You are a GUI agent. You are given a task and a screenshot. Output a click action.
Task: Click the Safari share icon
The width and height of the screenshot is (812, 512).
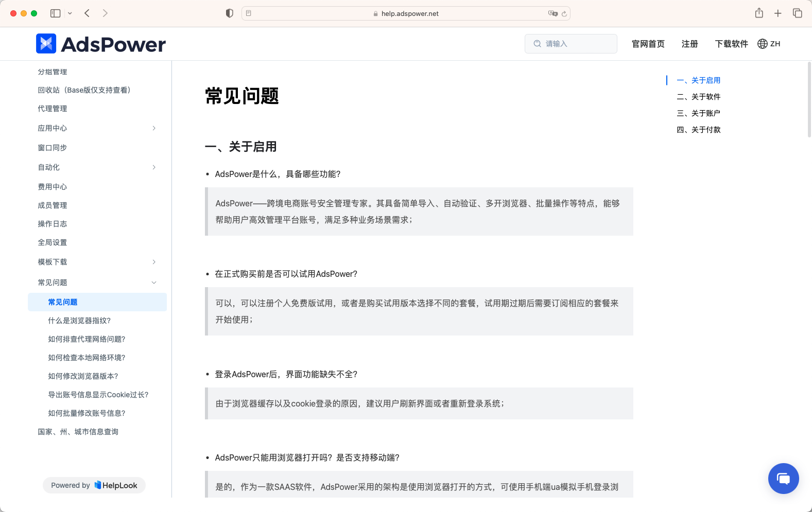(x=759, y=13)
